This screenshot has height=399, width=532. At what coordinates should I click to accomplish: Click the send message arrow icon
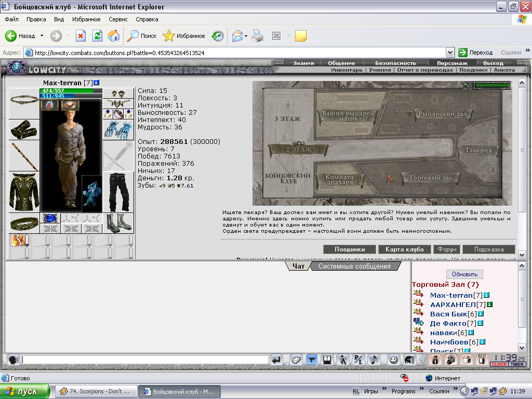(277, 360)
